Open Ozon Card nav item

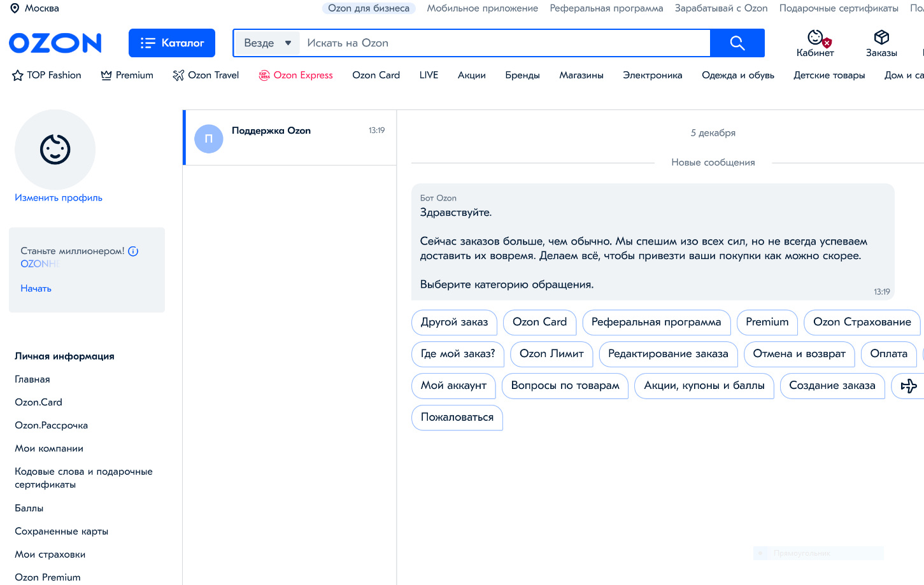coord(376,75)
